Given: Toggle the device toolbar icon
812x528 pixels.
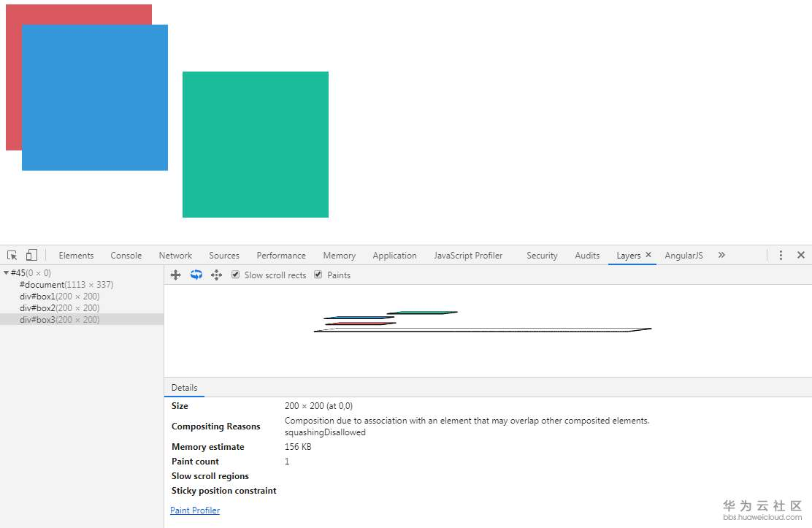Looking at the screenshot, I should tap(31, 255).
